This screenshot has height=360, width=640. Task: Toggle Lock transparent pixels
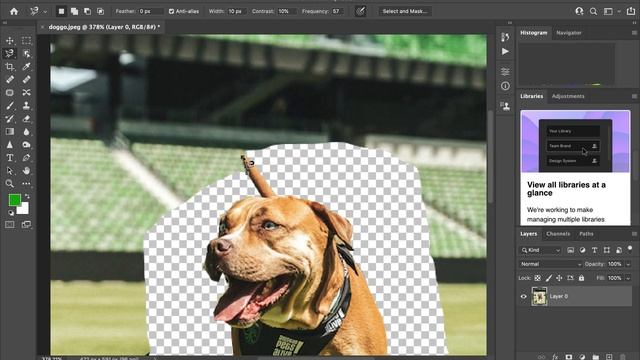(x=538, y=278)
